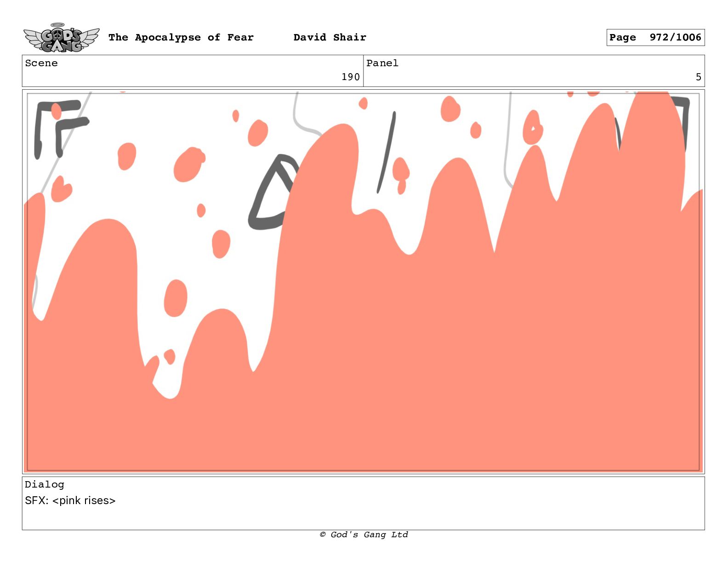Viewport: 728px width, 563px height.
Task: Click the Dialog label
Action: [44, 484]
